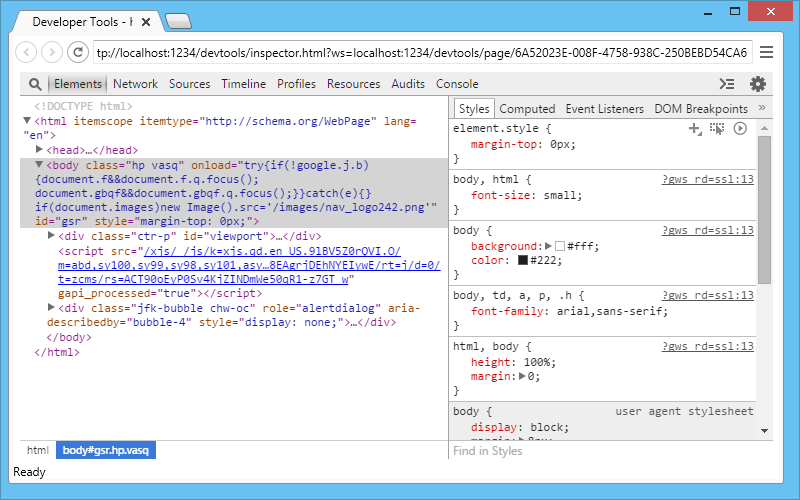
Task: Open a new browser tab
Action: point(179,21)
